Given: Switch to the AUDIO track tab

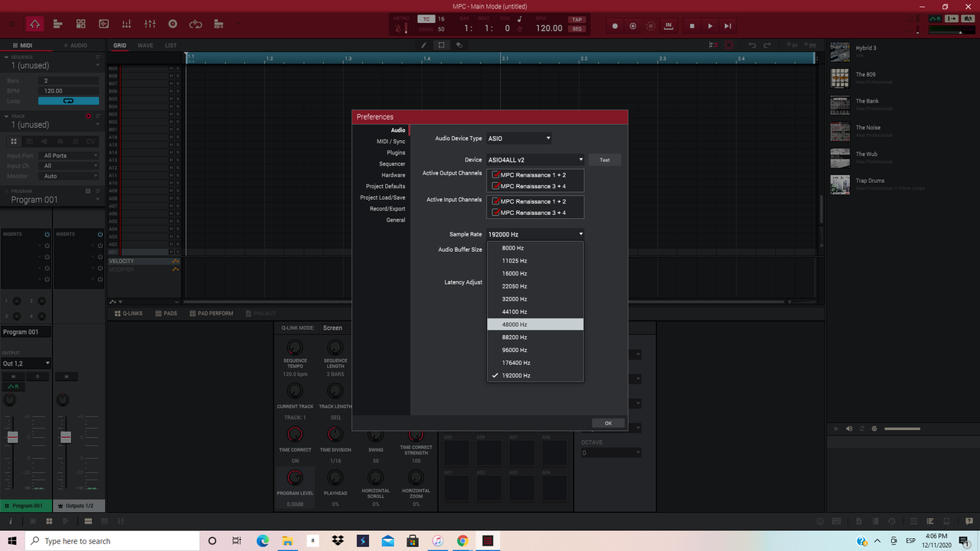Looking at the screenshot, I should 76,45.
